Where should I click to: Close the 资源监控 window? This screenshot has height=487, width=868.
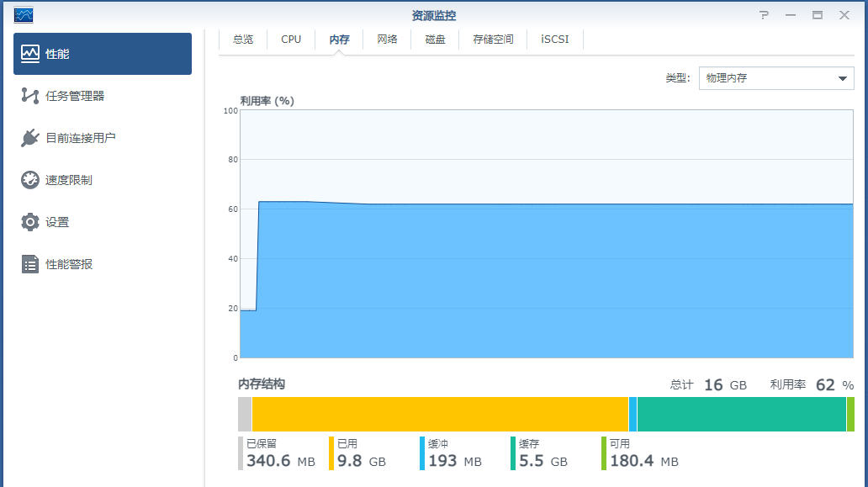(844, 15)
